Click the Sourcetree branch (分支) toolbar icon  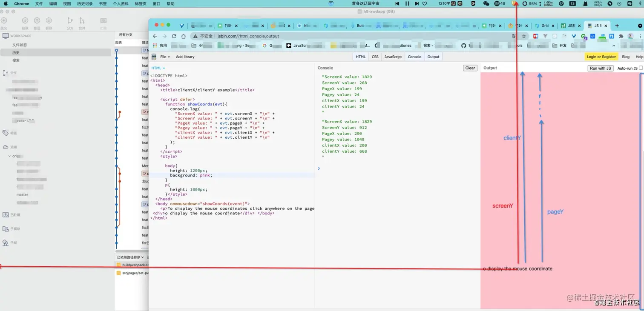[x=70, y=23]
